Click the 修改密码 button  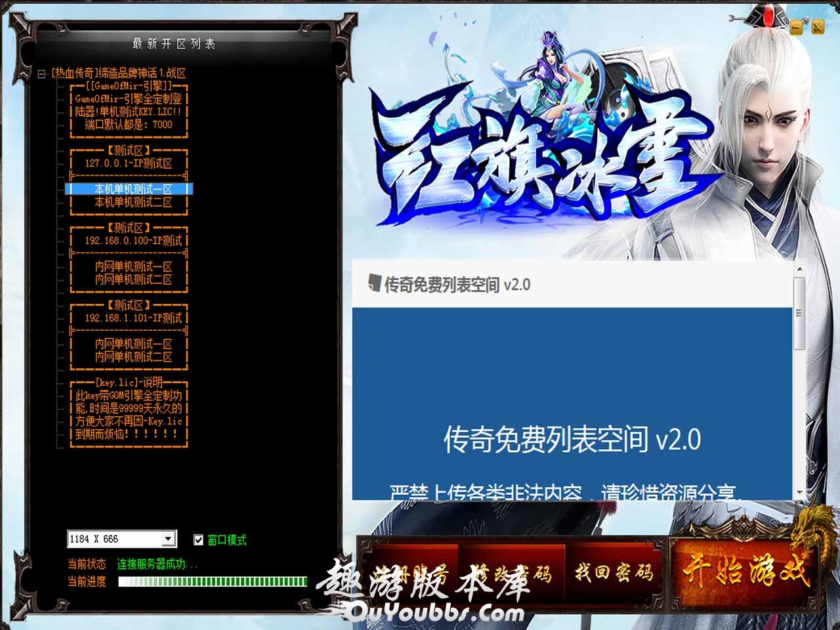tap(513, 572)
